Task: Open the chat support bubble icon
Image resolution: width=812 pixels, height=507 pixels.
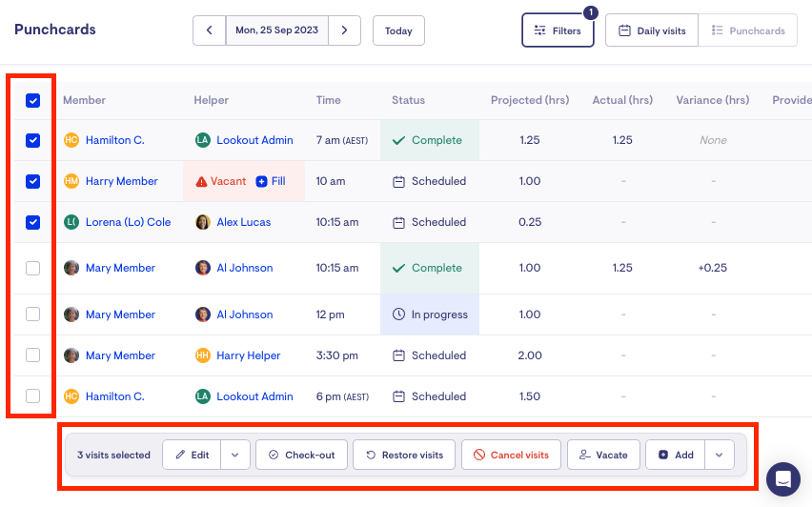Action: (x=782, y=479)
